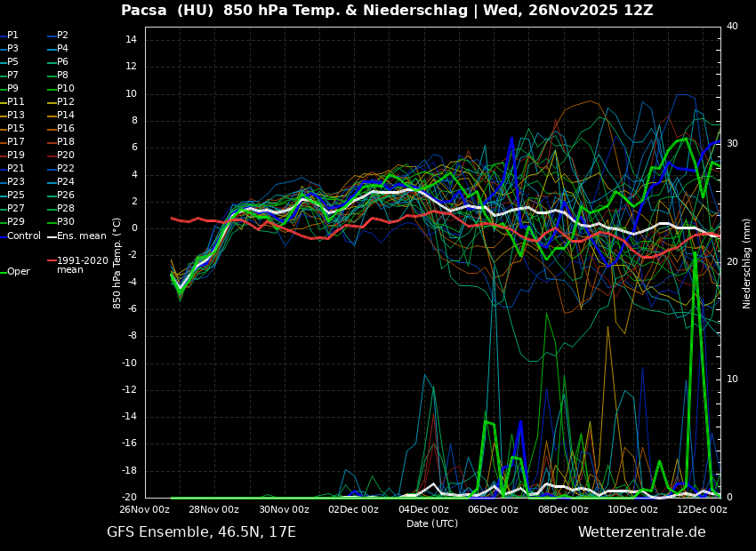Select the P16 legend entry
The height and width of the screenshot is (551, 756).
(66, 129)
